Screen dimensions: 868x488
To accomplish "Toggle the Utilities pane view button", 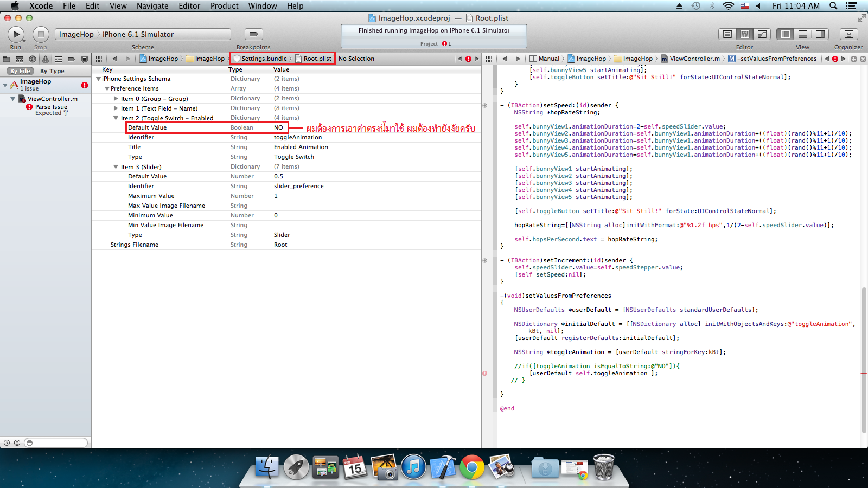I will (820, 34).
